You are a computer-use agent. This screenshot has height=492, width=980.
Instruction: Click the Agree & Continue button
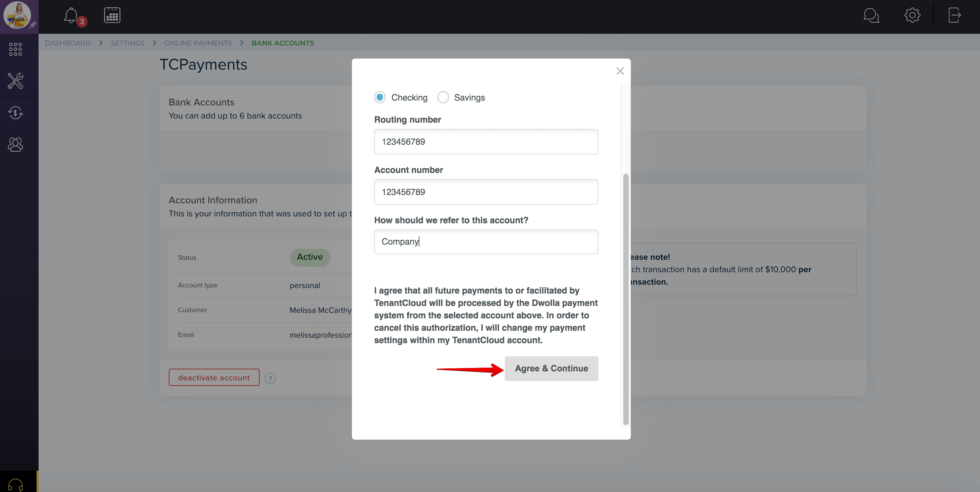coord(551,368)
